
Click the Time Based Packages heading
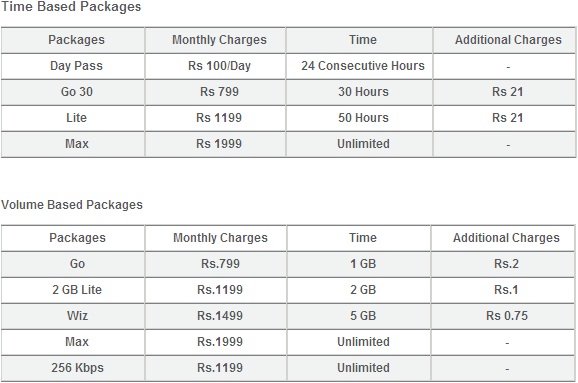tap(71, 7)
